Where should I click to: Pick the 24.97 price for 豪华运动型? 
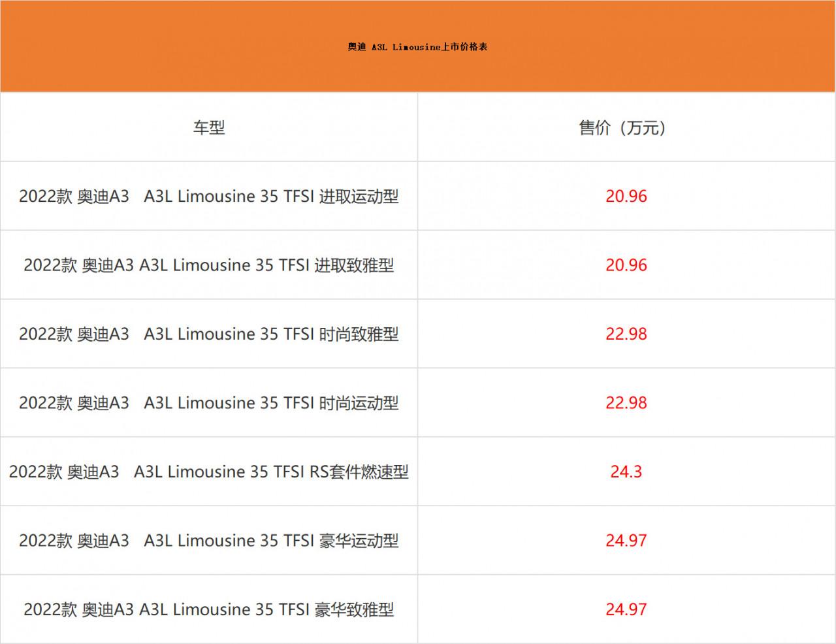tap(626, 541)
